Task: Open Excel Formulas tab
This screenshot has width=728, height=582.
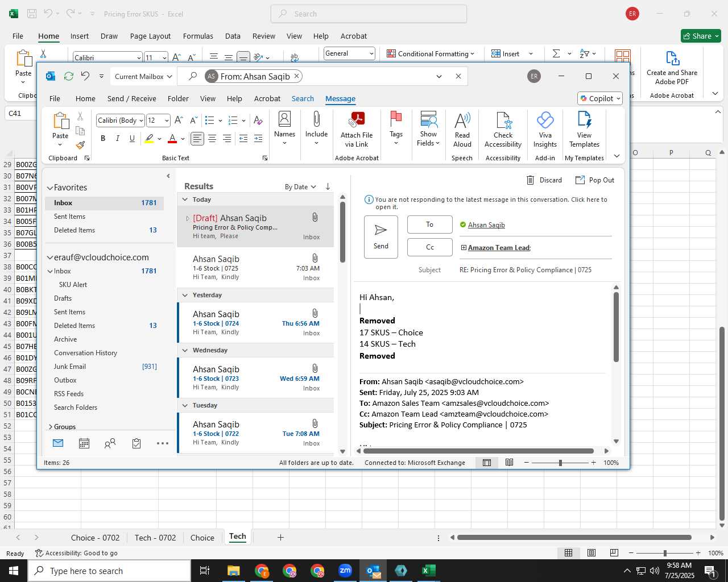Action: point(198,36)
